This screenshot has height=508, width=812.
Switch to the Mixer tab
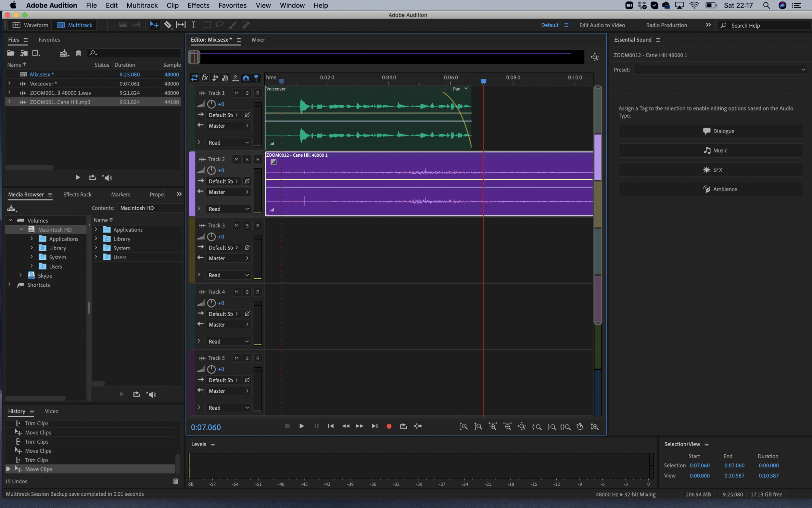tap(258, 40)
